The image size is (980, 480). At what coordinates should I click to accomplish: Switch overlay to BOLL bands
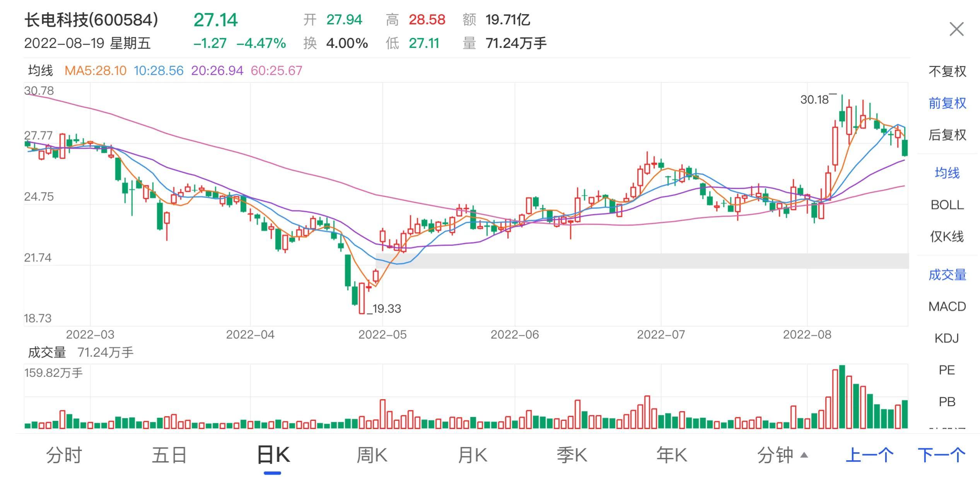947,205
